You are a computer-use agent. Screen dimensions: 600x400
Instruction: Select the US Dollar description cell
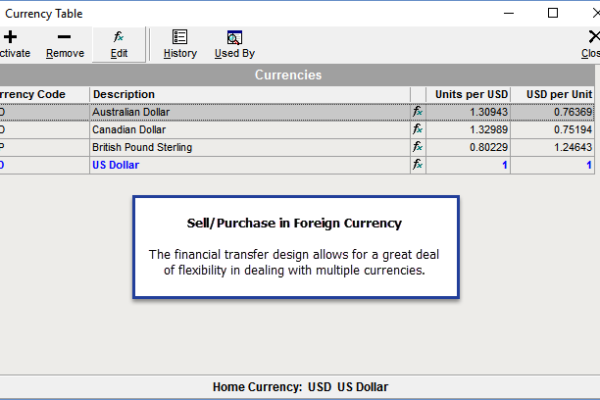click(250, 165)
